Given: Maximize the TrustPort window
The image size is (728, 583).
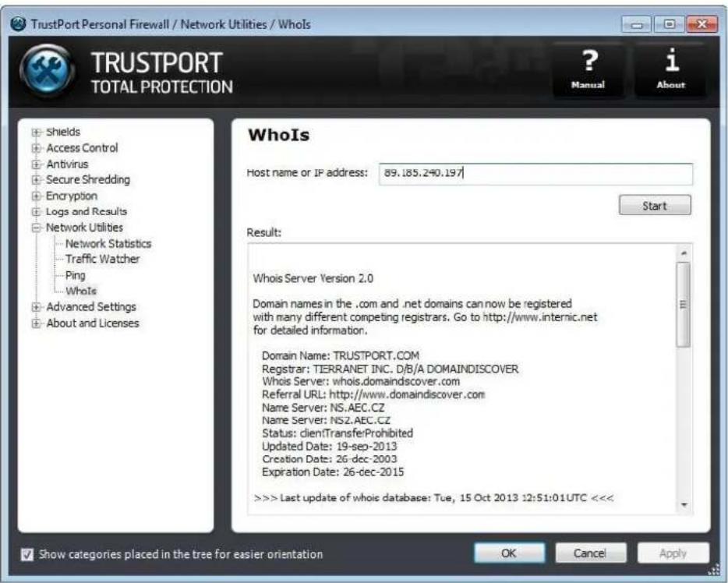Looking at the screenshot, I should [x=669, y=24].
